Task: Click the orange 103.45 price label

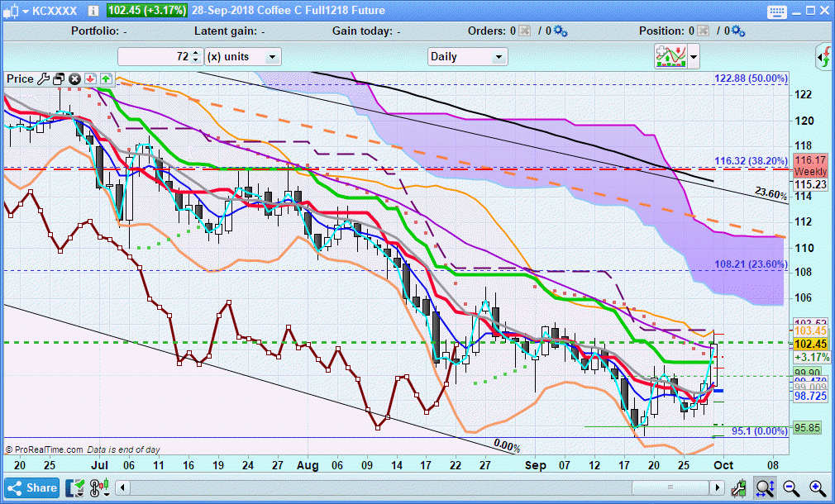Action: [810, 331]
